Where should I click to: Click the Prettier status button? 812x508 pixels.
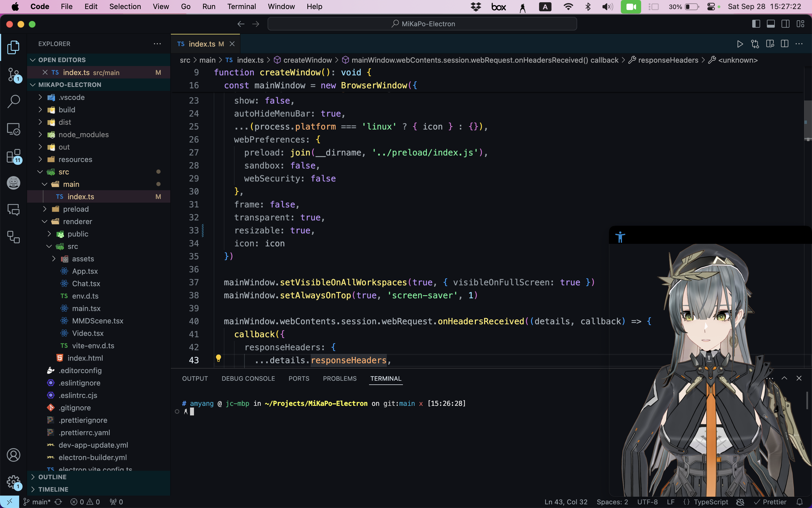point(770,502)
